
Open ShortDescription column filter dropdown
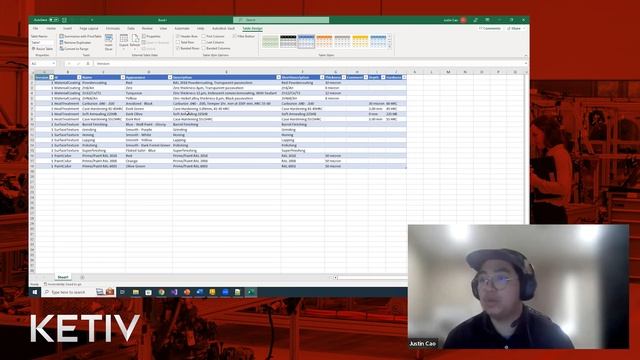(x=322, y=77)
